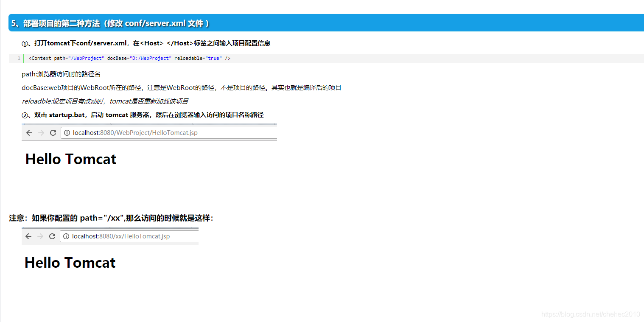644x322 pixels.
Task: Click line number 1 in code block
Action: [19, 58]
